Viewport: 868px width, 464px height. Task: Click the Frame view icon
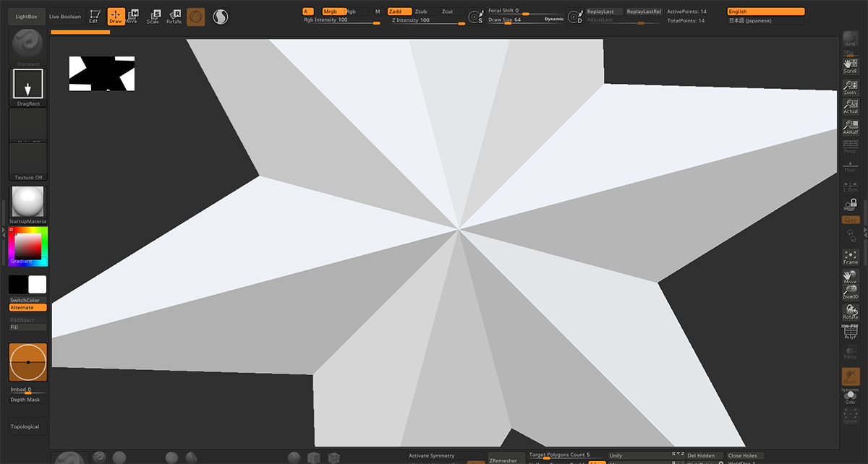[x=851, y=257]
